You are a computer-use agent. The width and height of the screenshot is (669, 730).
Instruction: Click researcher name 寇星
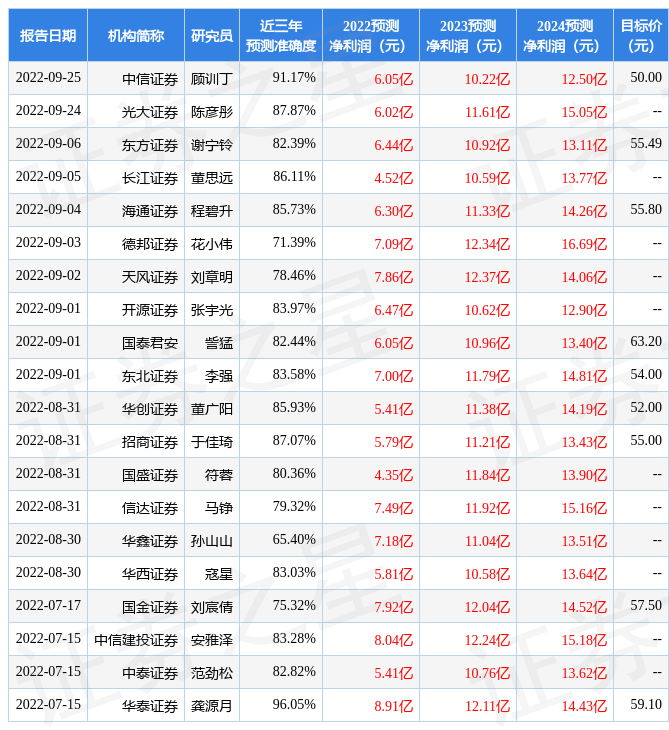(x=218, y=575)
